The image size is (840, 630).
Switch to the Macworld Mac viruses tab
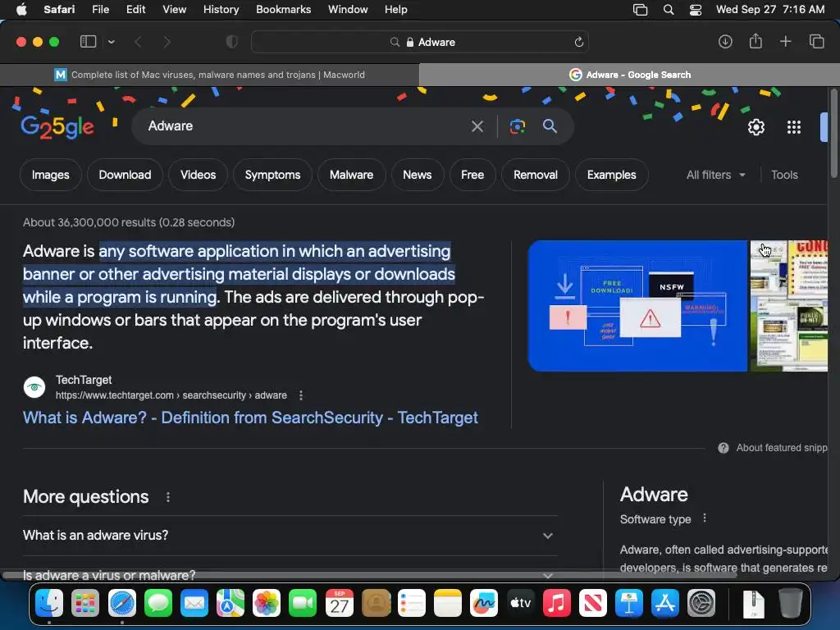(209, 75)
